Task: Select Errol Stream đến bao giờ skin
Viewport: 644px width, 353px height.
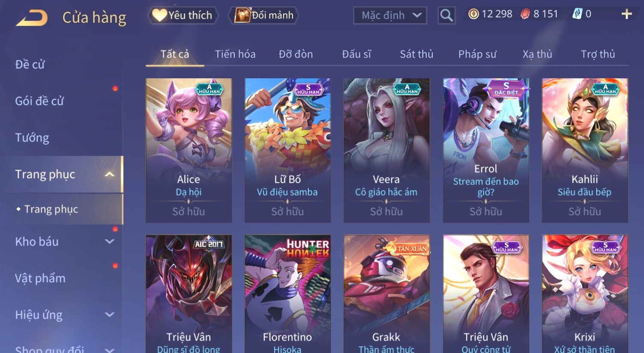Action: click(x=486, y=150)
